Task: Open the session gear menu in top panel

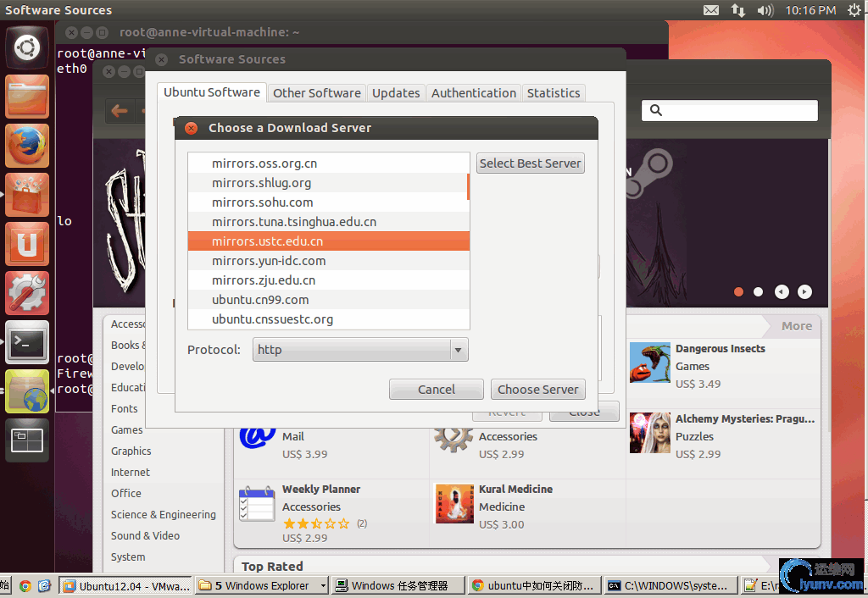Action: coord(854,10)
